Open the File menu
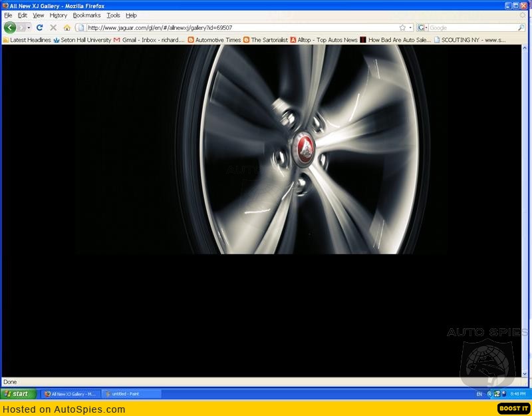The height and width of the screenshot is (416, 532). click(x=8, y=15)
